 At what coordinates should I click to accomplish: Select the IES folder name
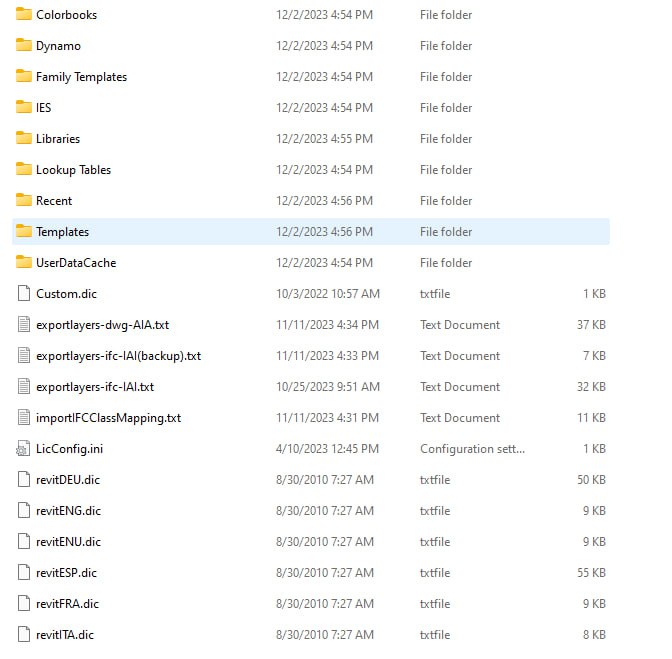coord(43,108)
